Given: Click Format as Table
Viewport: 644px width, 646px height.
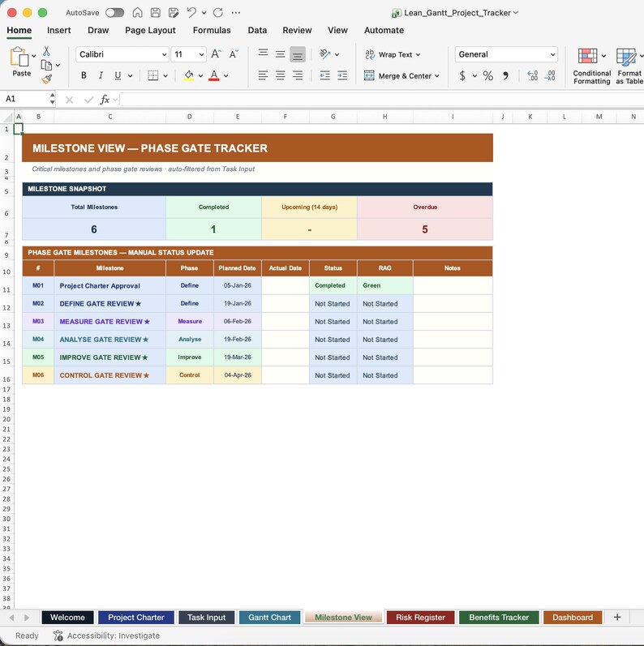Looking at the screenshot, I should pyautogui.click(x=629, y=66).
